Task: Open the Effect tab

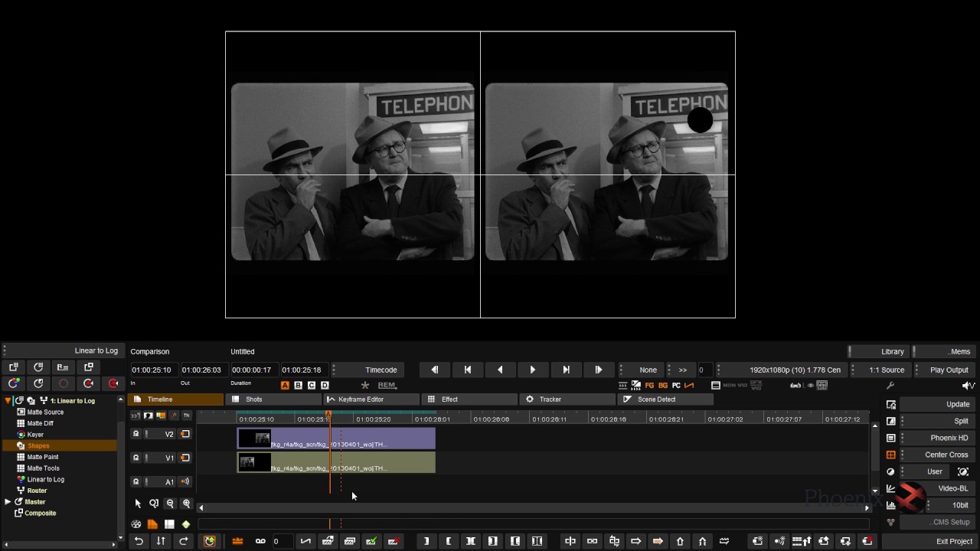Action: pyautogui.click(x=469, y=399)
